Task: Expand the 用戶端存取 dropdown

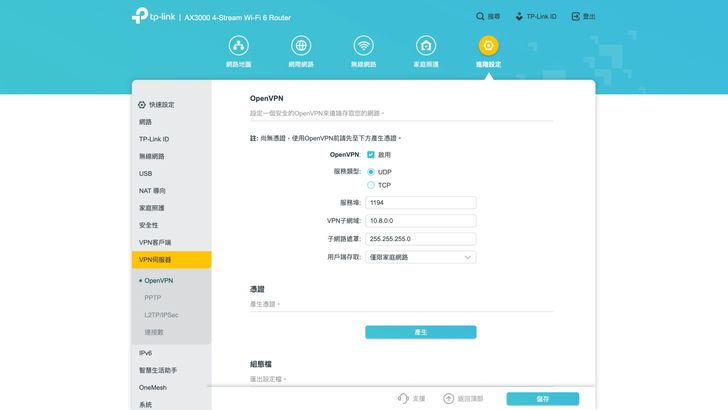Action: pos(420,257)
